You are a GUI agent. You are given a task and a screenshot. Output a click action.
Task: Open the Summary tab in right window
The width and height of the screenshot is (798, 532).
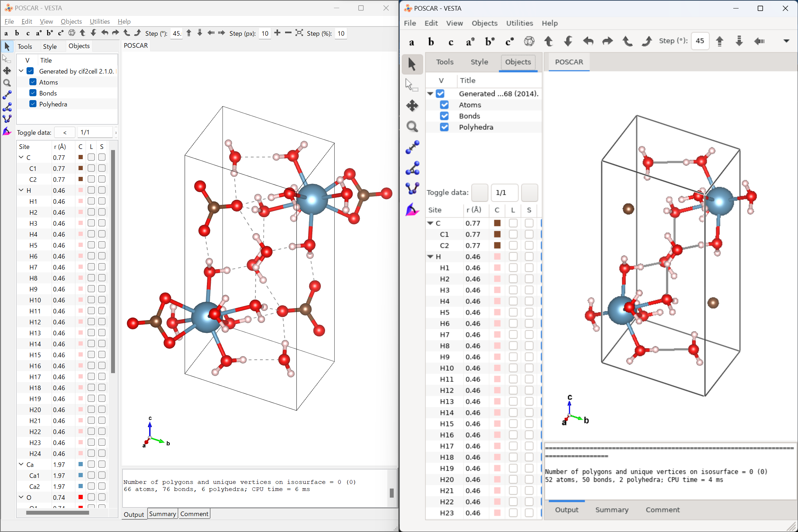612,510
